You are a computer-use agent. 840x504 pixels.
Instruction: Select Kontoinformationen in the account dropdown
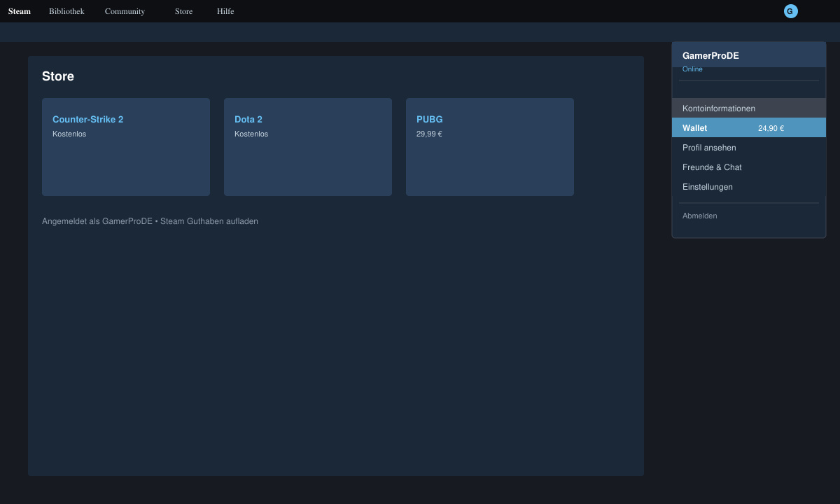[x=749, y=108]
